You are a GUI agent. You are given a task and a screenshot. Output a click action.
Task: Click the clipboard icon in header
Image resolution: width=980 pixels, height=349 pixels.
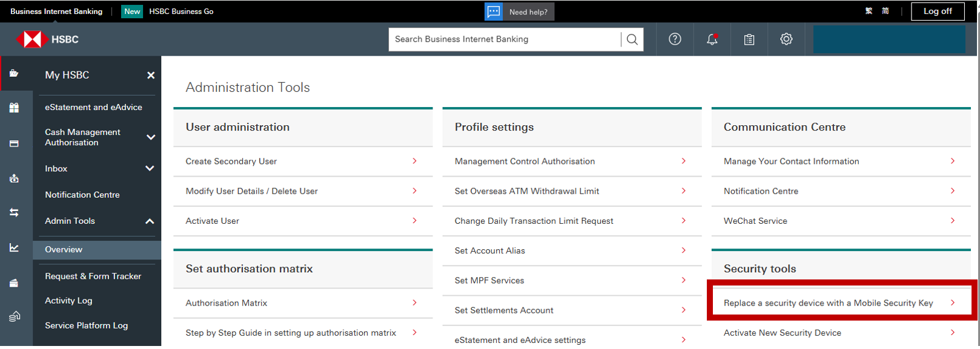coord(749,39)
